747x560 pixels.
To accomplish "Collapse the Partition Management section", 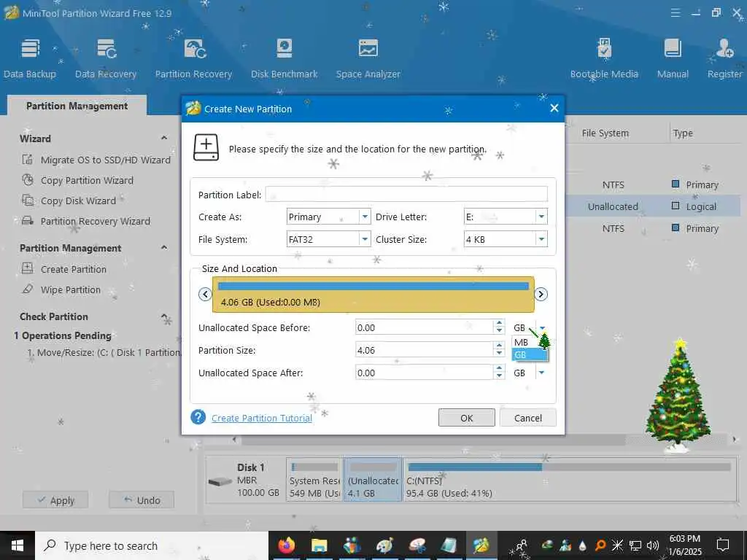I will 164,248.
